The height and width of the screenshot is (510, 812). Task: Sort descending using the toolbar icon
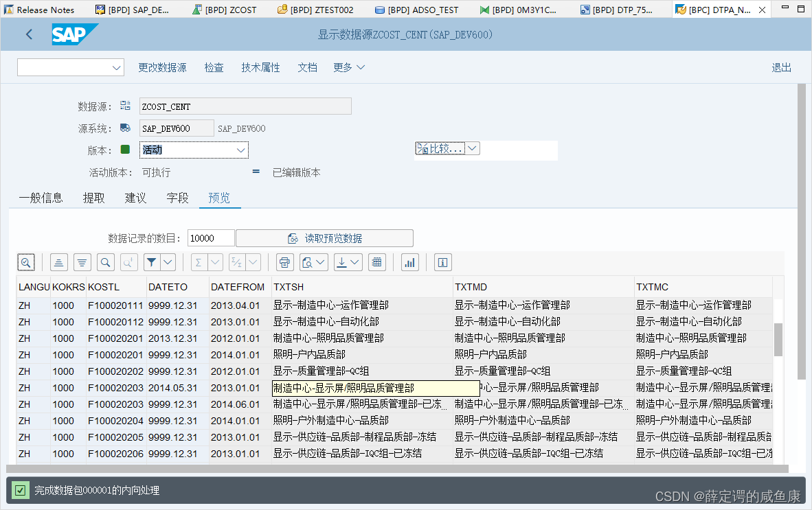(x=82, y=262)
